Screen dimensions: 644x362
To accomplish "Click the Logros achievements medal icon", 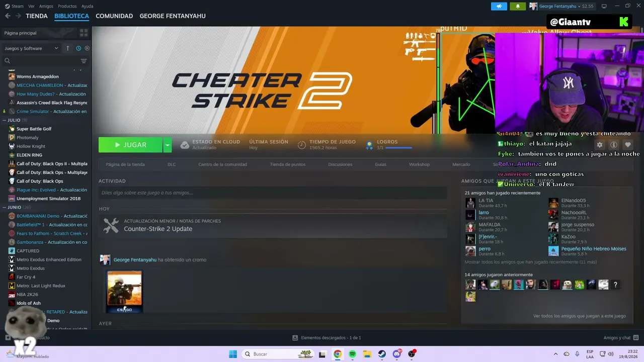I will pos(369,145).
